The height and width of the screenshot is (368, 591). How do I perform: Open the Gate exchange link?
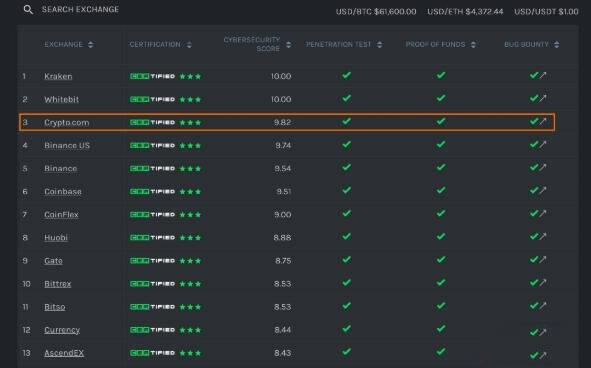click(x=53, y=261)
